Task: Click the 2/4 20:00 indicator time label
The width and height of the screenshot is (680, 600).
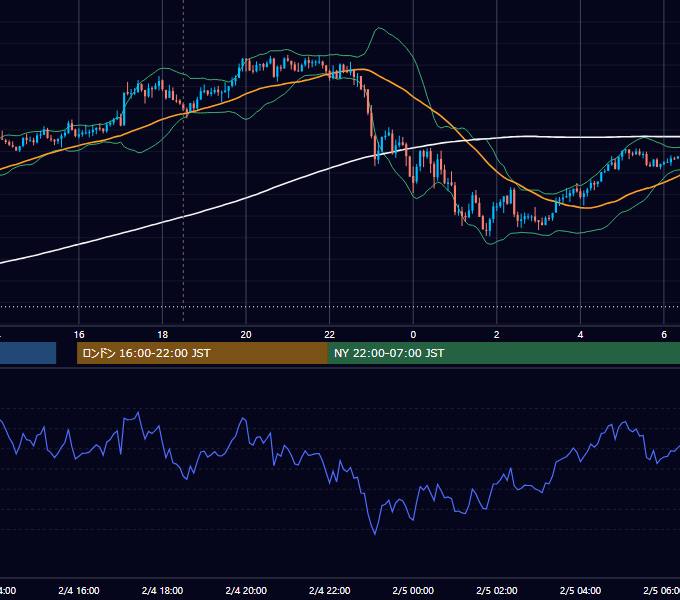Action: click(x=246, y=590)
